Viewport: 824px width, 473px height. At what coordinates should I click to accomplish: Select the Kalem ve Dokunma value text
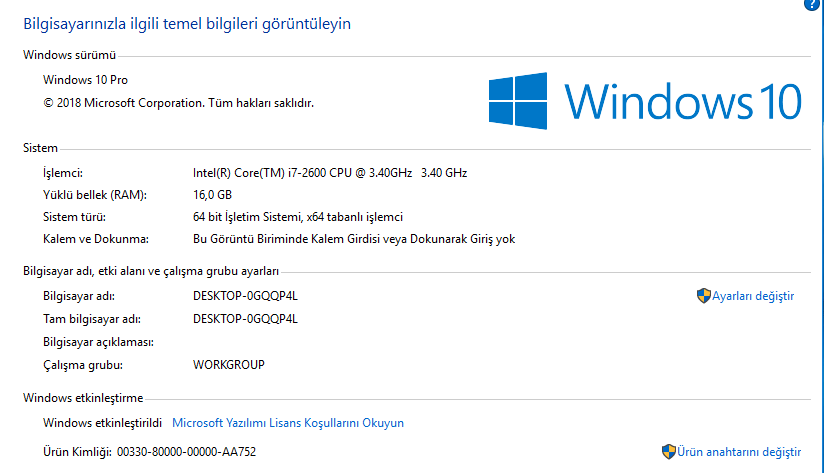click(x=354, y=239)
